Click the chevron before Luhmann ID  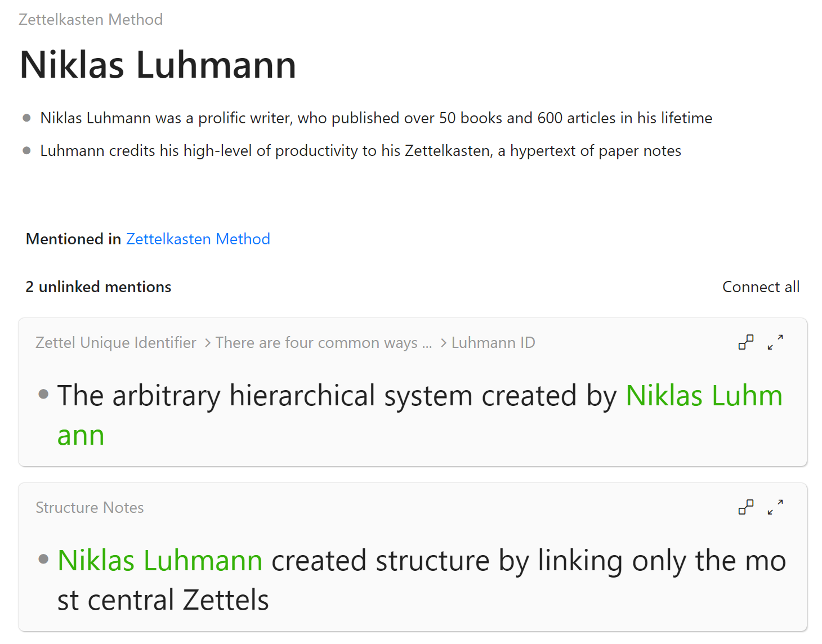(444, 343)
